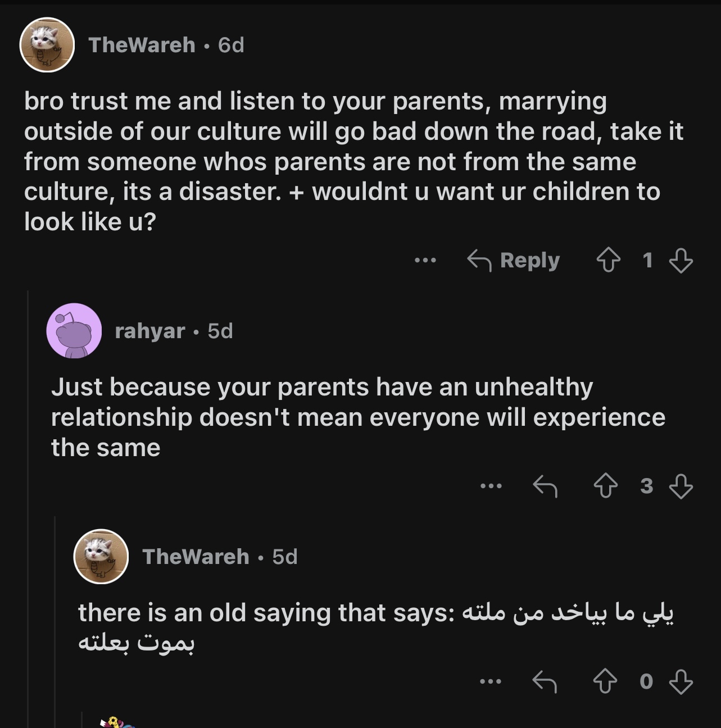
Task: View rahyar's purple Snoo avatar
Action: [74, 331]
